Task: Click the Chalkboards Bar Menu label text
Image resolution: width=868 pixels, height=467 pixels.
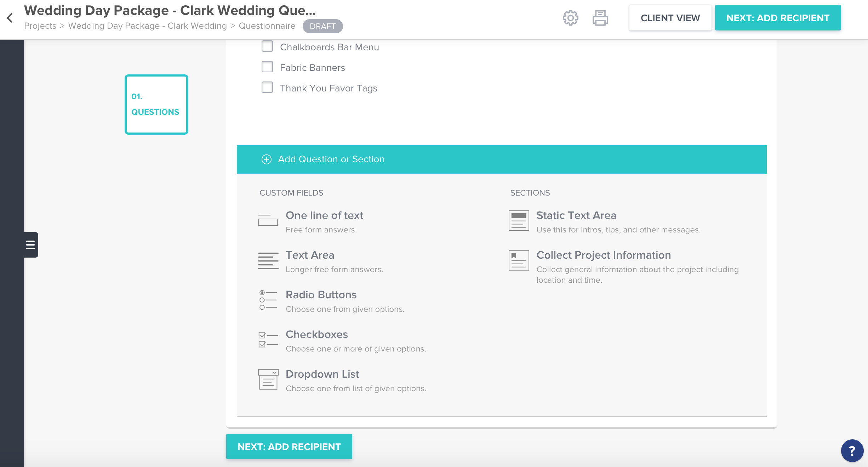Action: tap(329, 47)
